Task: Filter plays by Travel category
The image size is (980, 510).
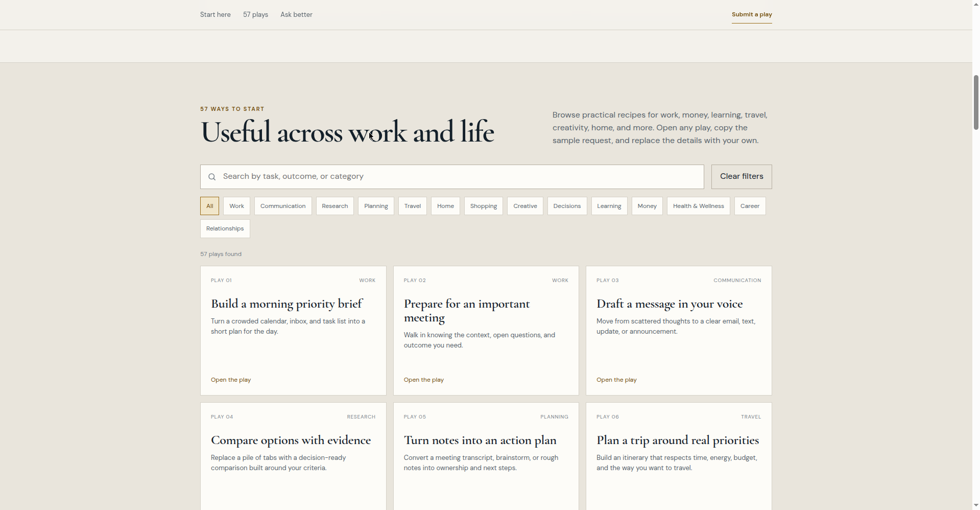Action: click(x=413, y=206)
